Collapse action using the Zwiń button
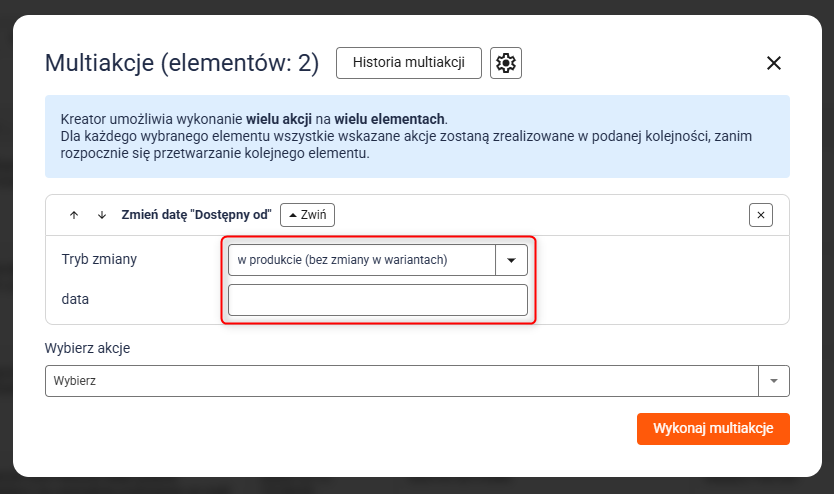Viewport: 834px width, 494px height. coord(307,215)
